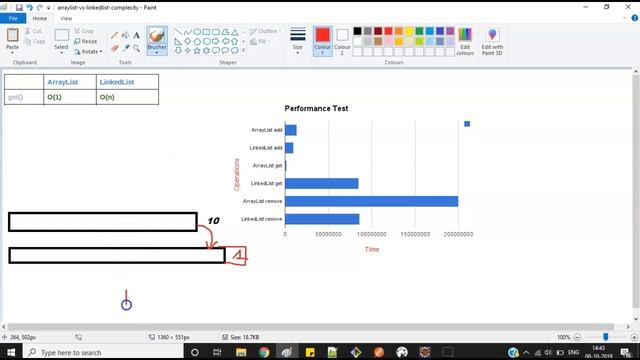640x360 pixels.
Task: Select the Eraser tool
Action: [x=115, y=48]
